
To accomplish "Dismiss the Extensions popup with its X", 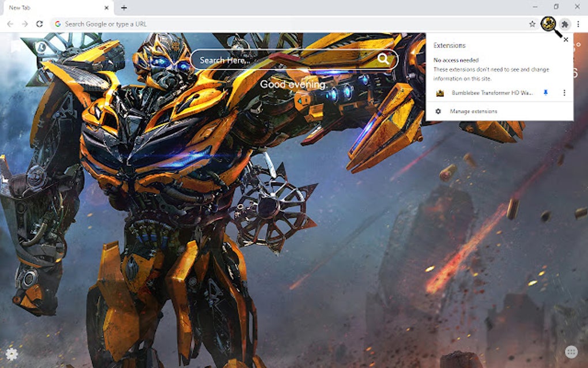I will pos(566,39).
